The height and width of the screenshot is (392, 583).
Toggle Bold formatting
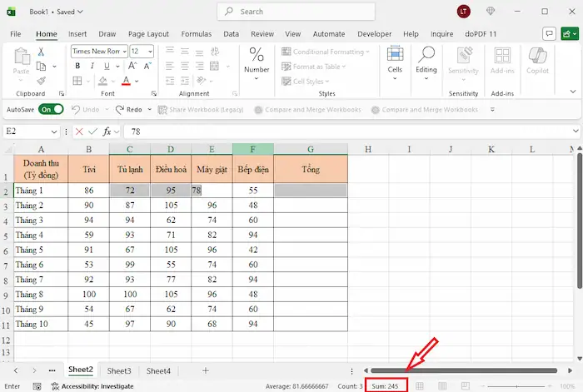(x=76, y=66)
